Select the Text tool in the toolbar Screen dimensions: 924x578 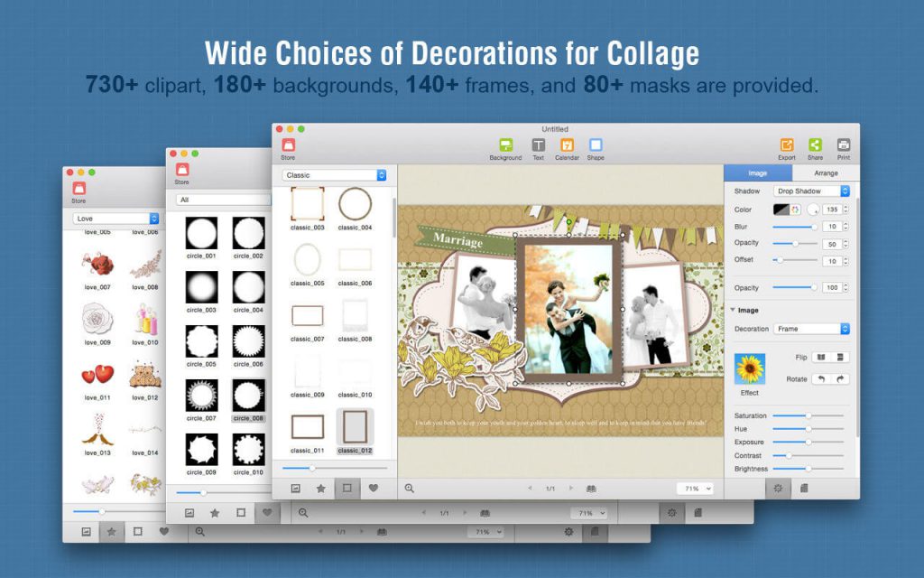tap(538, 147)
